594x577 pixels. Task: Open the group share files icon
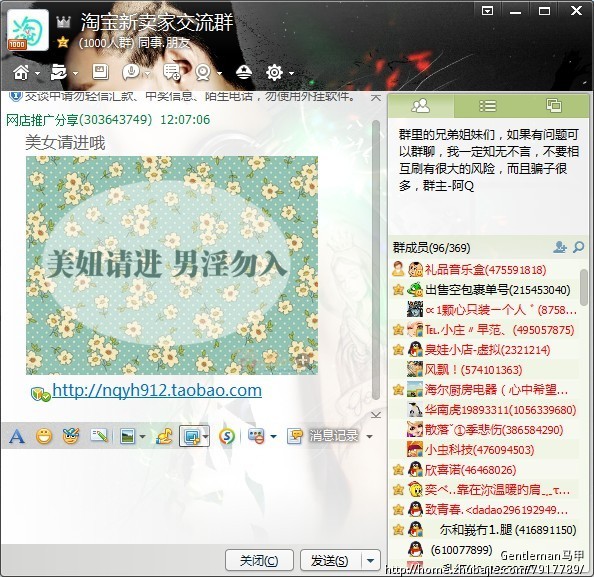click(59, 72)
